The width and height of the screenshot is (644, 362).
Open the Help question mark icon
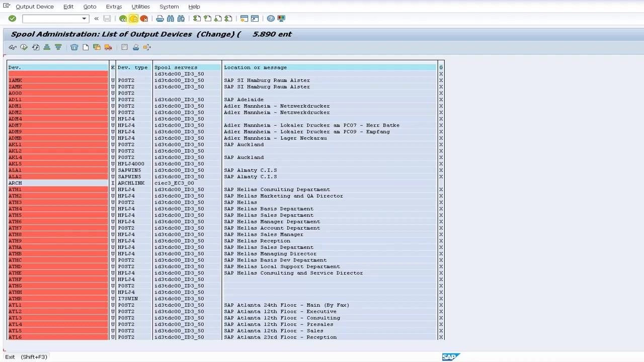pos(271,19)
